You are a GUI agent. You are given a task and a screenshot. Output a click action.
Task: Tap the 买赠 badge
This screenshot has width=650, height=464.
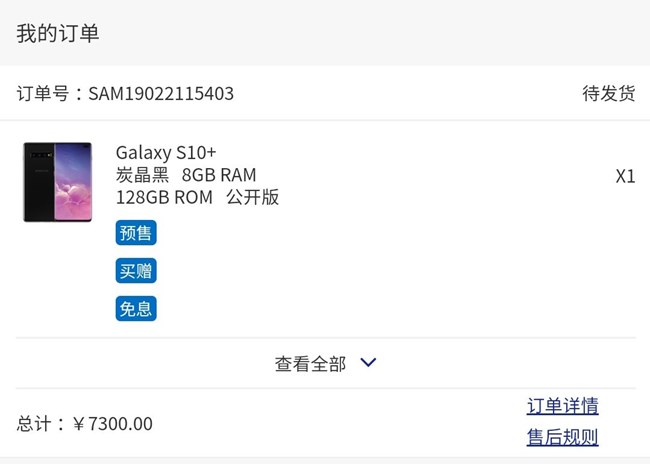point(136,271)
